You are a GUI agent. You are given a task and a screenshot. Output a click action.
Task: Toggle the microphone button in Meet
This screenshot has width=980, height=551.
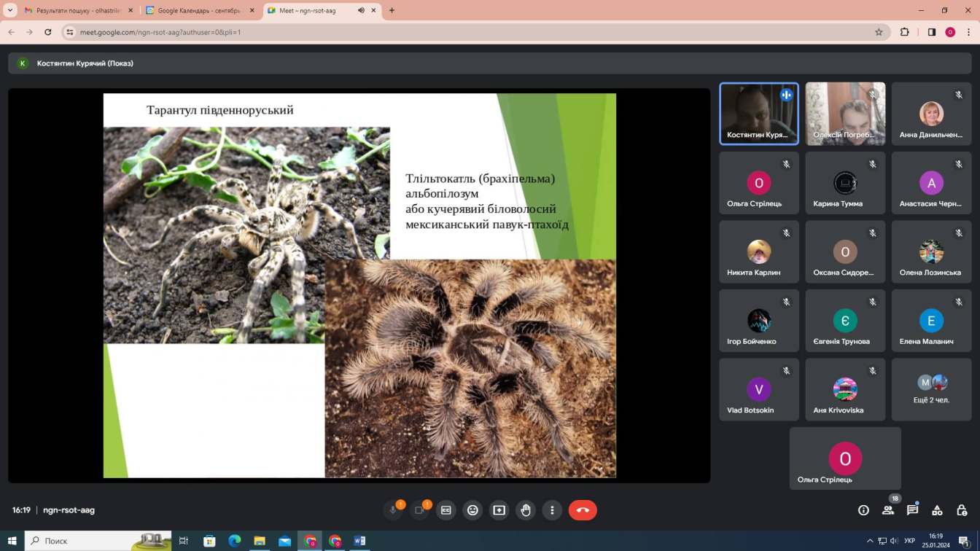[x=393, y=510]
